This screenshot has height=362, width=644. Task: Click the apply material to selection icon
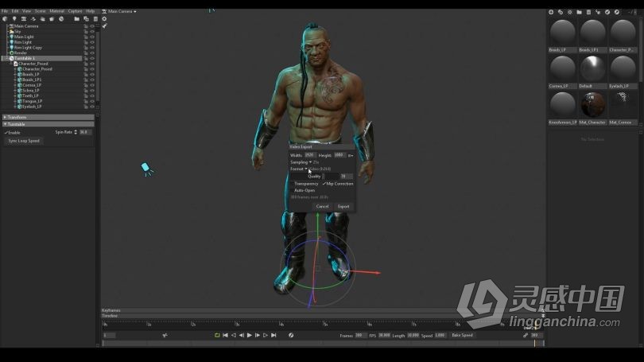click(598, 12)
